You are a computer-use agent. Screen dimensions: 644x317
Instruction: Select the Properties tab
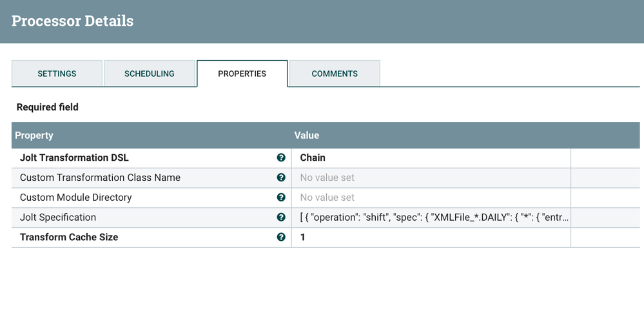click(x=242, y=74)
